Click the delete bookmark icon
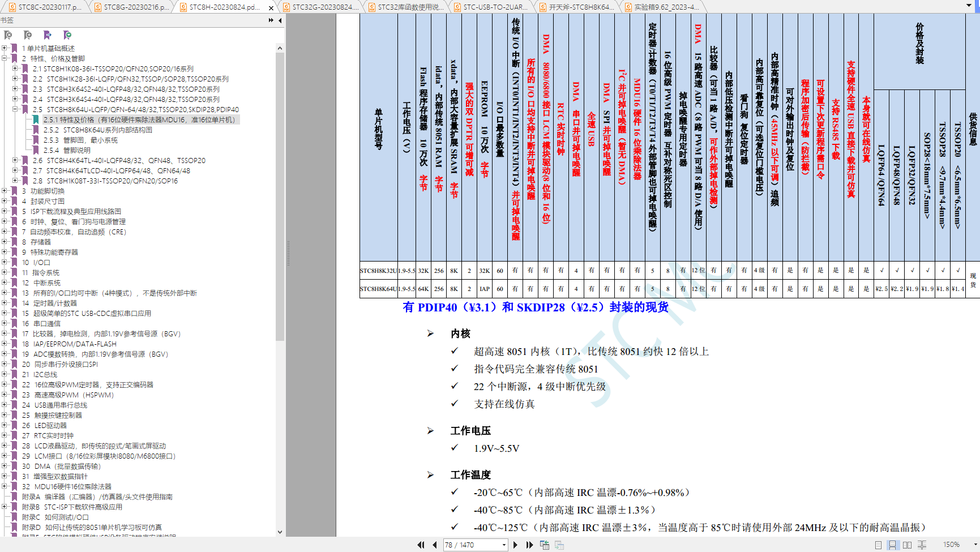 [x=8, y=35]
